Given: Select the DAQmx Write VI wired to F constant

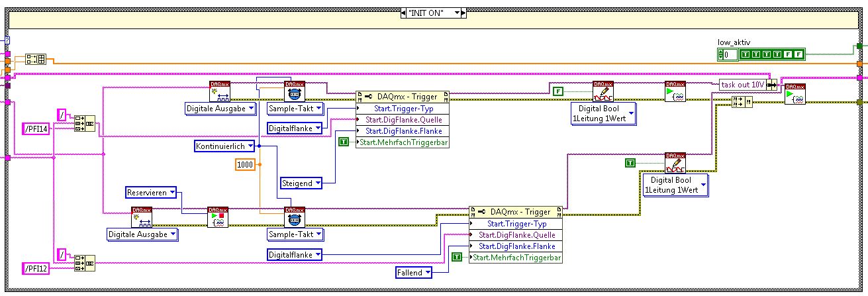Looking at the screenshot, I should point(603,91).
